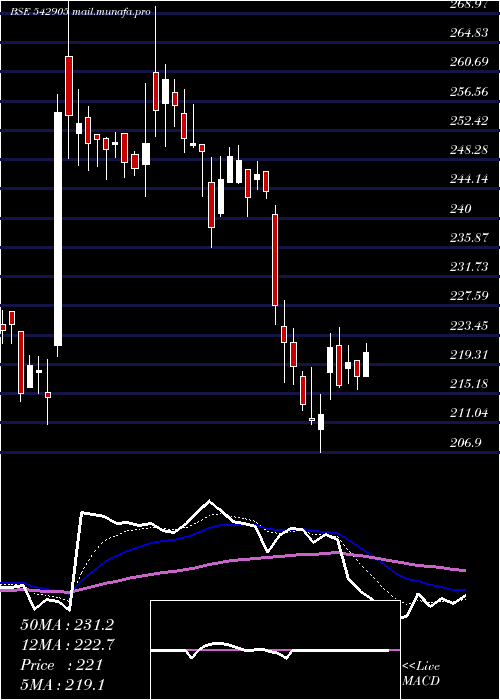The image size is (500, 700).
Task: Click the 264.83 price axis label
Action: [468, 33]
